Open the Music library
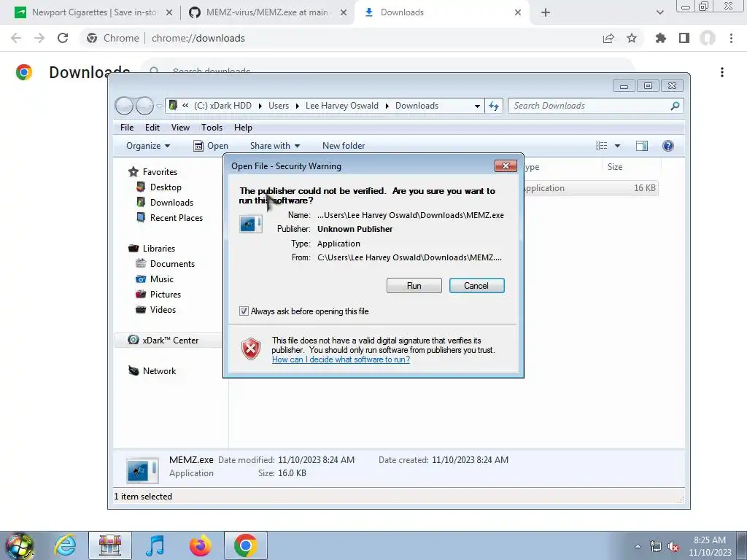Viewport: 747px width, 560px height. [x=161, y=279]
